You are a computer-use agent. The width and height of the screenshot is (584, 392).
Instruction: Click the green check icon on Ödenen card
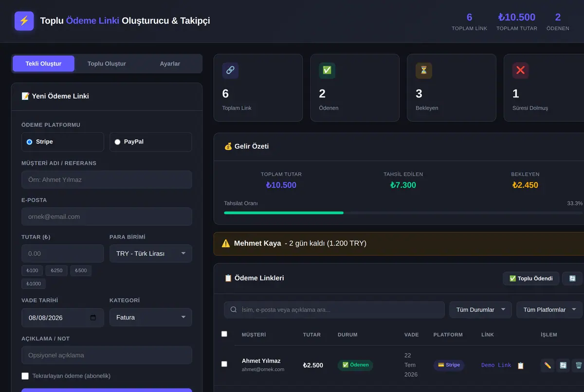(x=327, y=71)
